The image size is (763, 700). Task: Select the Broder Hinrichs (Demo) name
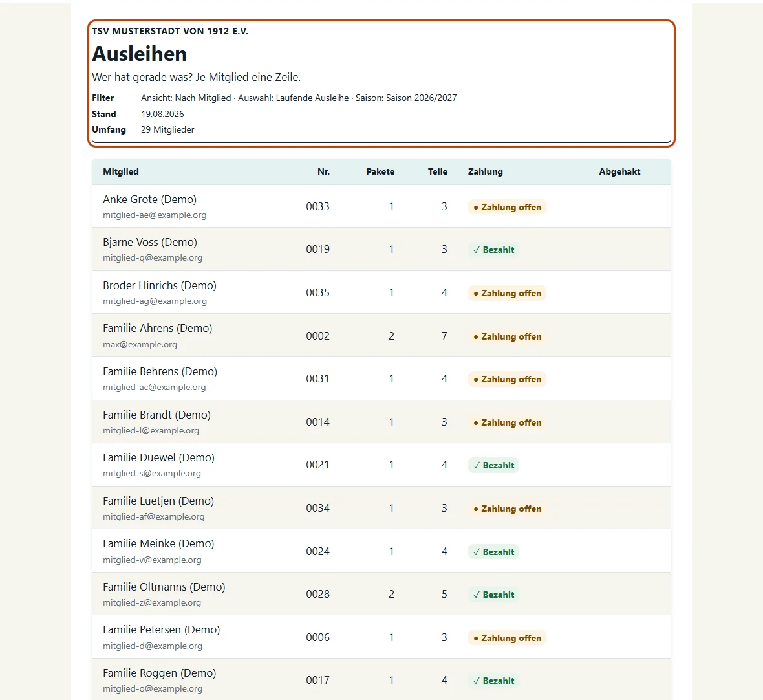(x=160, y=285)
